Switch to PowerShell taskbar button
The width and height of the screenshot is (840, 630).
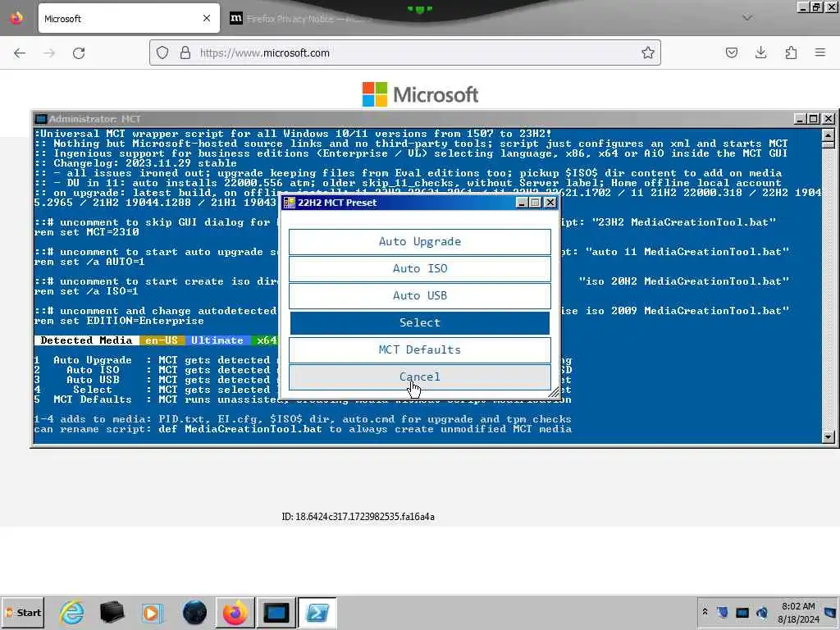[x=317, y=613]
